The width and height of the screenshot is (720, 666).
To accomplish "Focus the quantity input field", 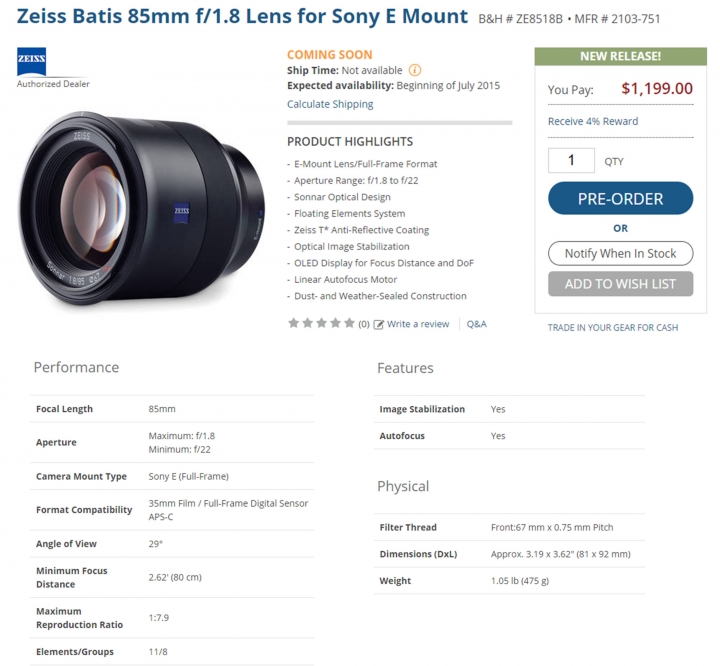I will coord(571,160).
